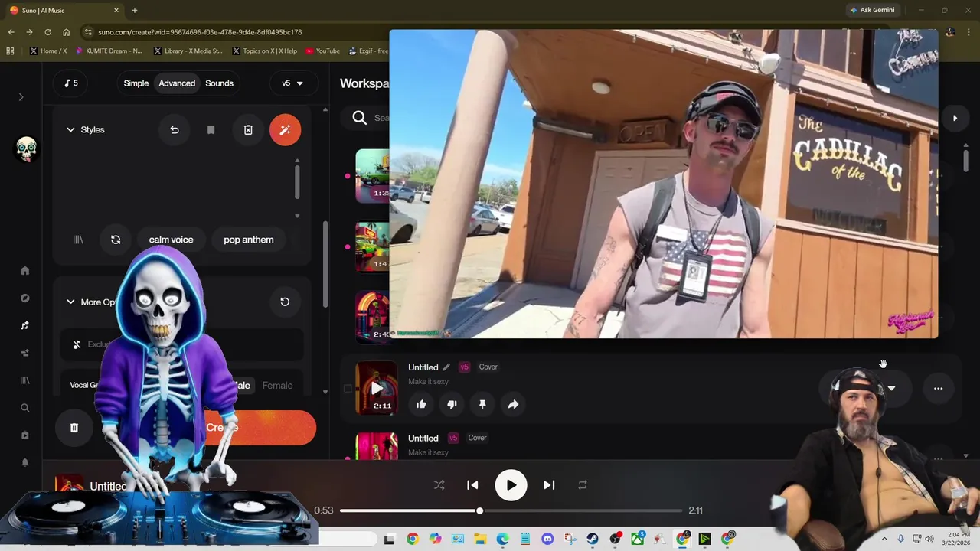Skip to previous track in player
The height and width of the screenshot is (551, 980).
(x=472, y=485)
